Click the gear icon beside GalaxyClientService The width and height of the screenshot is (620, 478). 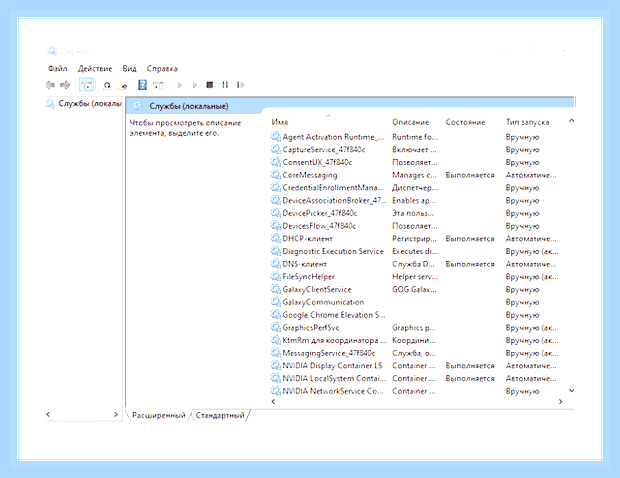(x=276, y=289)
